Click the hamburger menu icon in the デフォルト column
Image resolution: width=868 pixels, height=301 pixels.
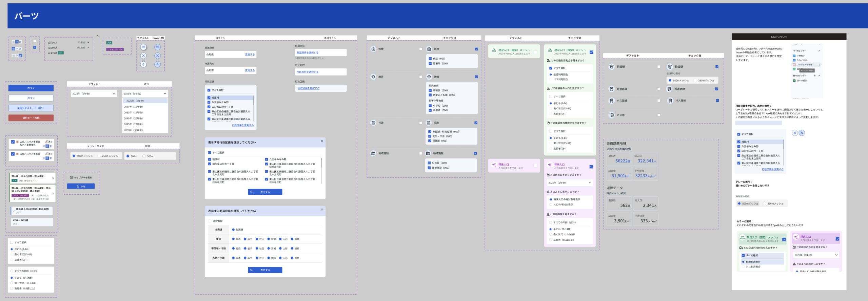(x=143, y=47)
